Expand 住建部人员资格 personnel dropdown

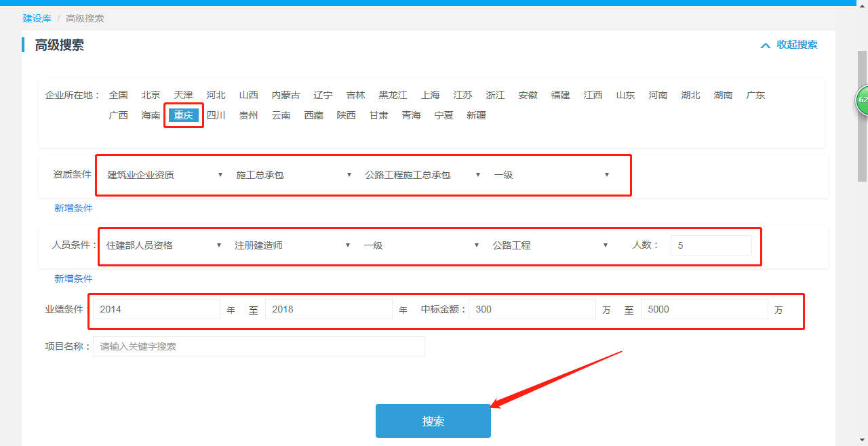coord(163,245)
